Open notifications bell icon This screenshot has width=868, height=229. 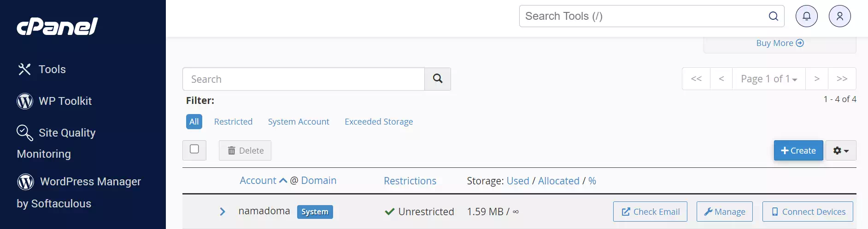pyautogui.click(x=807, y=16)
